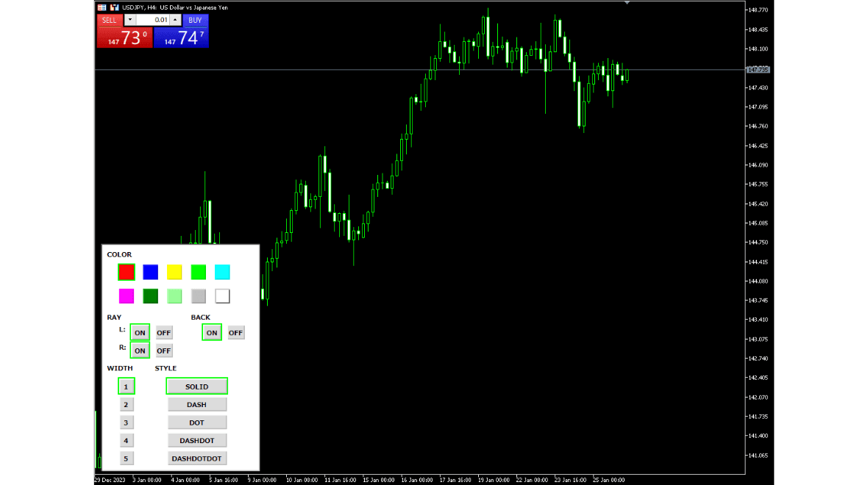
Task: Choose SOLID line style
Action: 196,387
